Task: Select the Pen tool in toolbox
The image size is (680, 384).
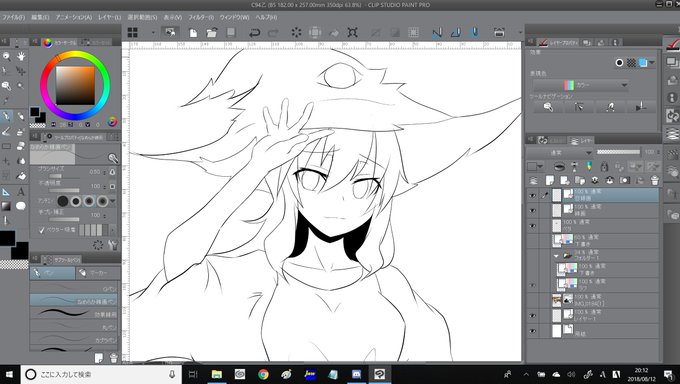Action: [7, 116]
